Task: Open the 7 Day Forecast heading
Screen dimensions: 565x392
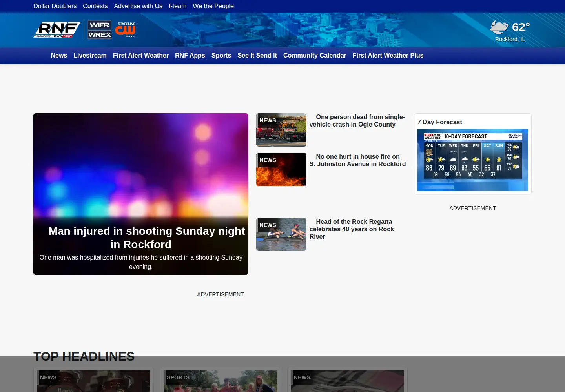Action: point(440,122)
